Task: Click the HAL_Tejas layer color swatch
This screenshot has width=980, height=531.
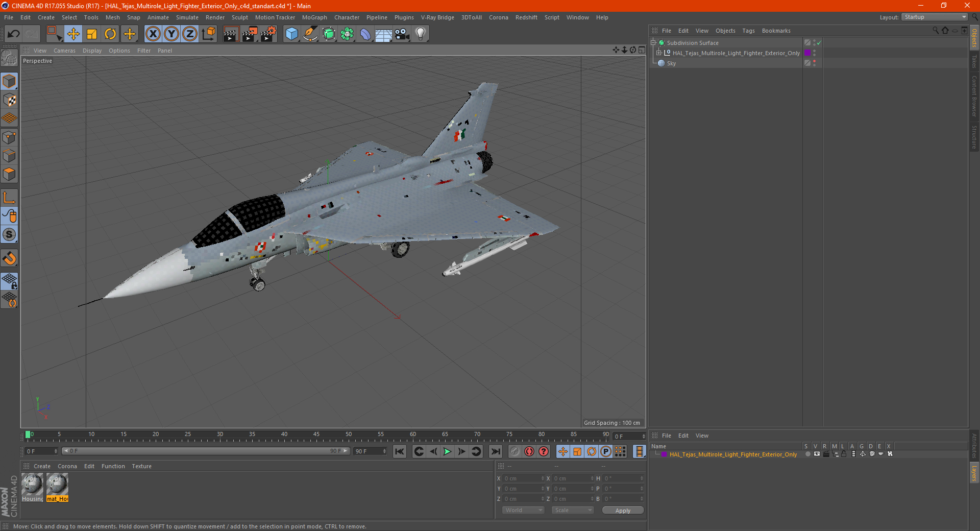Action: coord(664,454)
